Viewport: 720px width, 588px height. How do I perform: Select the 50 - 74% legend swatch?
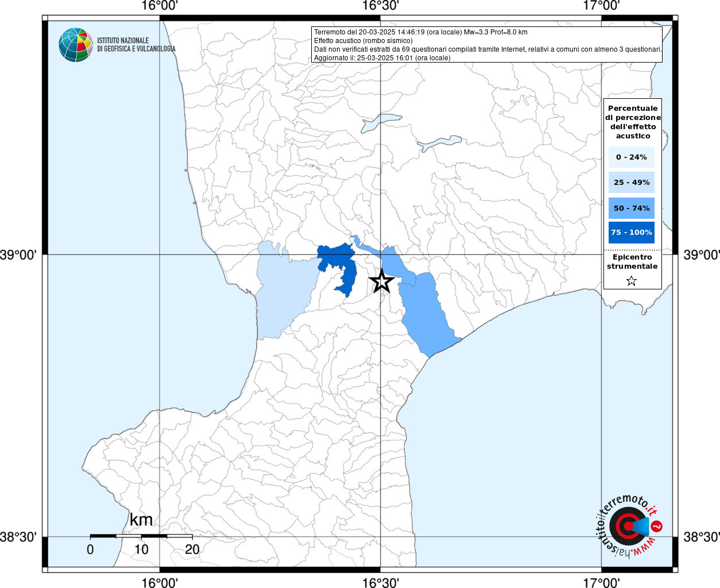tap(632, 208)
